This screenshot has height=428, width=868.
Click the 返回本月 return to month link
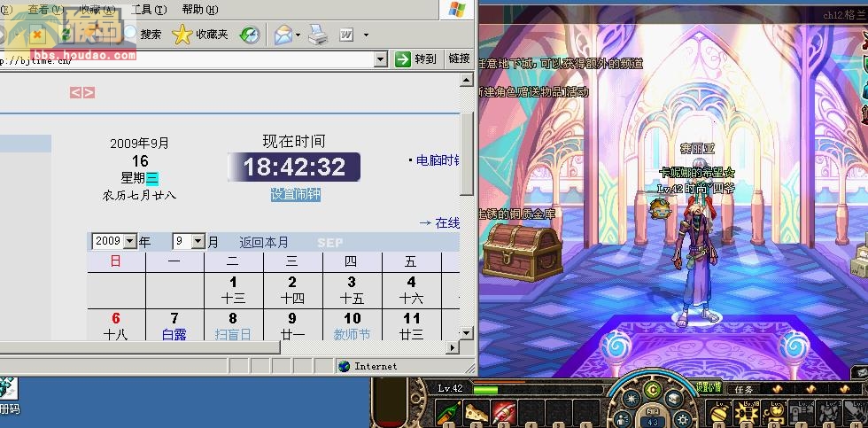click(264, 243)
